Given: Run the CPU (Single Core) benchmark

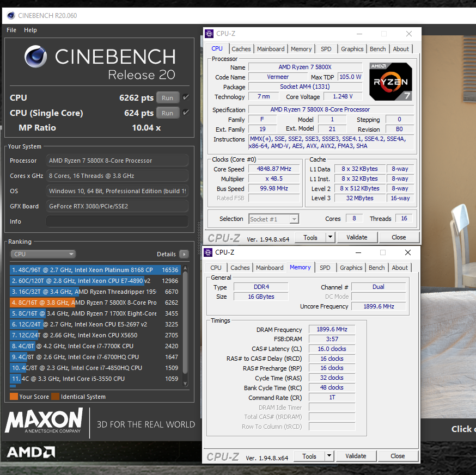Looking at the screenshot, I should pos(168,113).
